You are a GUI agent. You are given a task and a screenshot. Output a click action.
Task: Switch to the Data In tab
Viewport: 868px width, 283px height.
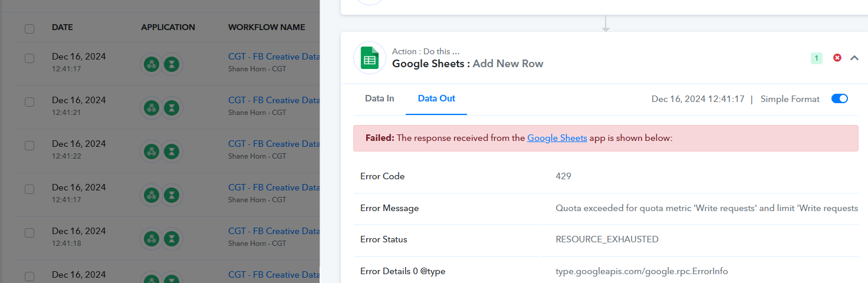(379, 98)
